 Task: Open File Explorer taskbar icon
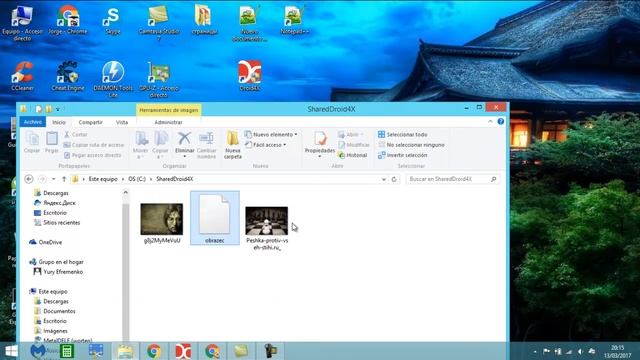tap(125, 351)
